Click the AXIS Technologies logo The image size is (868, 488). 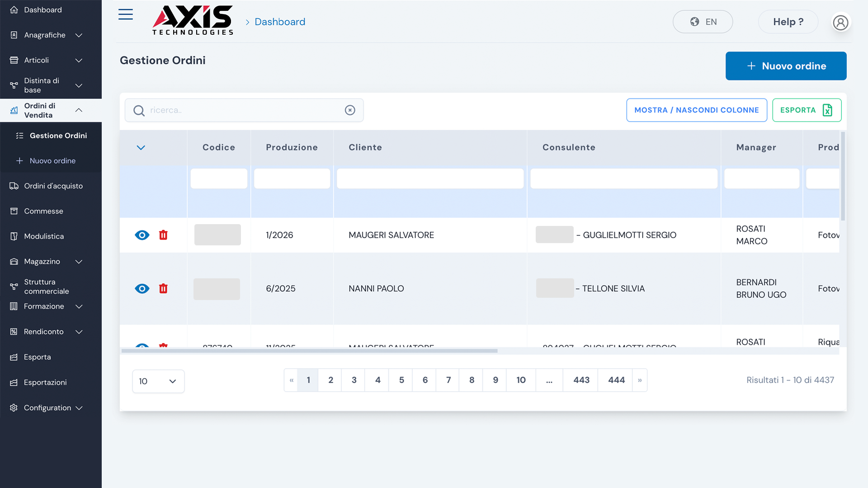[193, 21]
